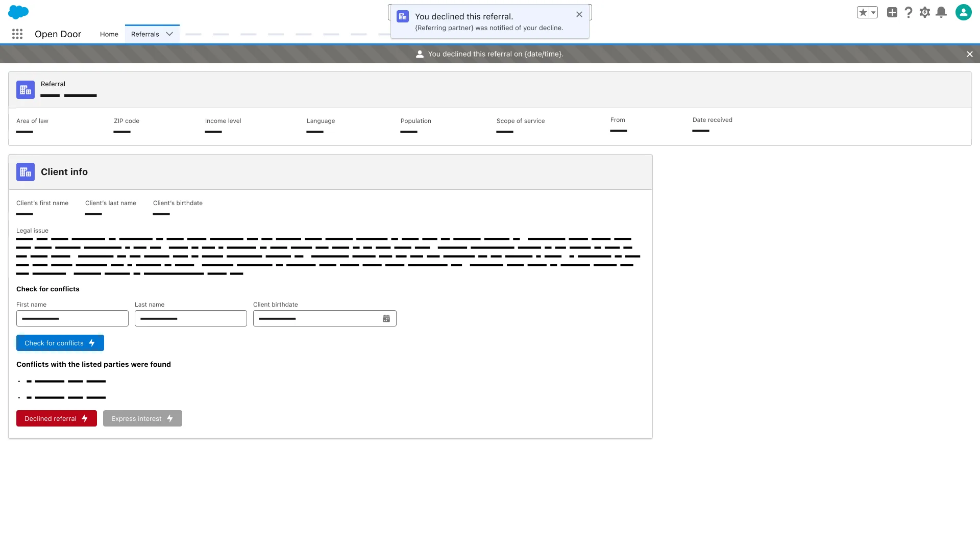
Task: Open the notifications bell
Action: click(x=941, y=12)
